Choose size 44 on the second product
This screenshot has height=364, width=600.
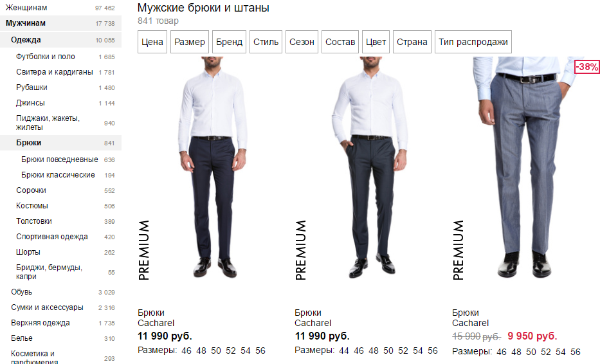coord(343,350)
